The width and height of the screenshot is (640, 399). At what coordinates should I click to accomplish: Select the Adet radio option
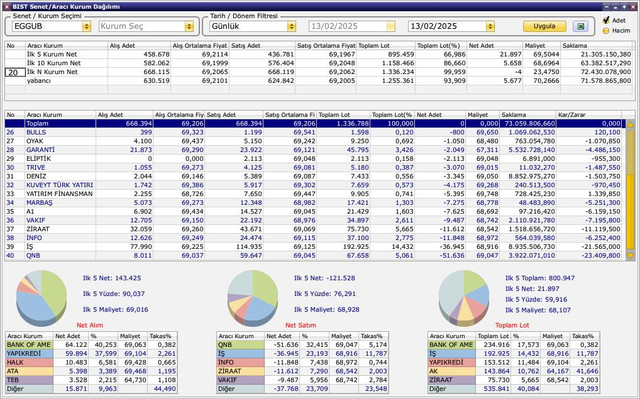pos(606,20)
